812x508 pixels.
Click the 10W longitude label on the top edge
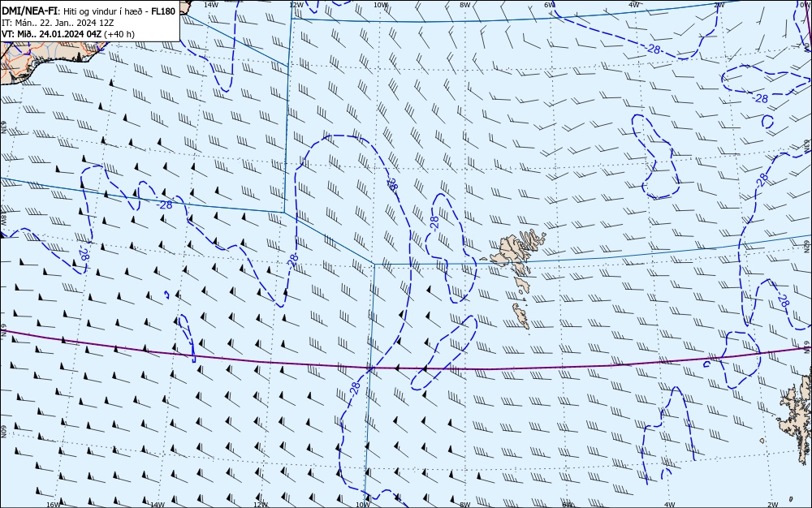380,4
